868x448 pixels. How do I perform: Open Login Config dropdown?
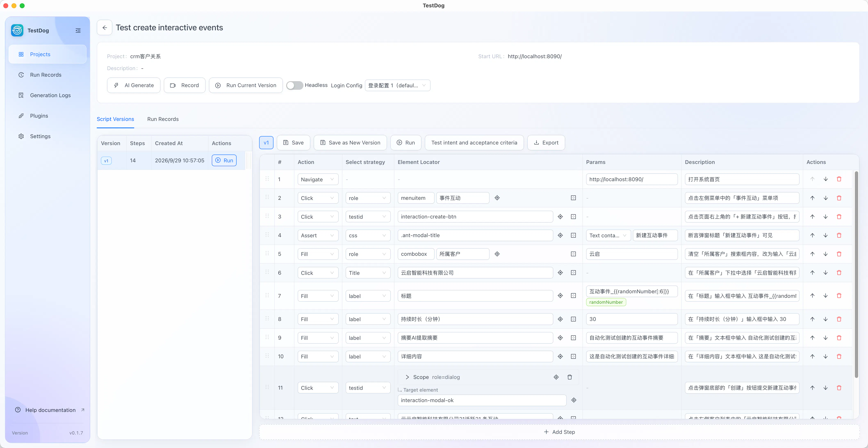[x=397, y=85]
